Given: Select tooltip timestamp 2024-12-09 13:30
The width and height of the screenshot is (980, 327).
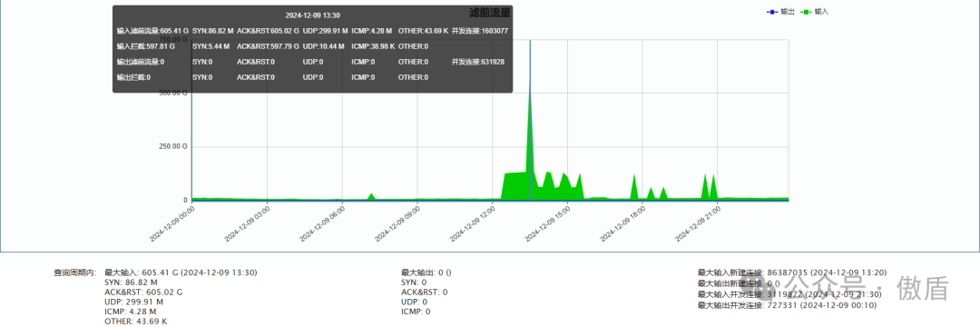Looking at the screenshot, I should (x=312, y=15).
